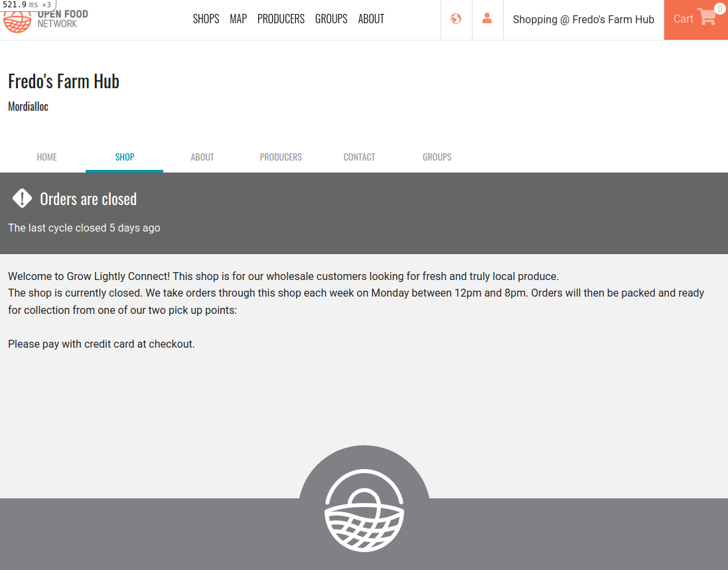Click the Orders are closed heading
Viewport: 728px width, 570px height.
pos(88,198)
